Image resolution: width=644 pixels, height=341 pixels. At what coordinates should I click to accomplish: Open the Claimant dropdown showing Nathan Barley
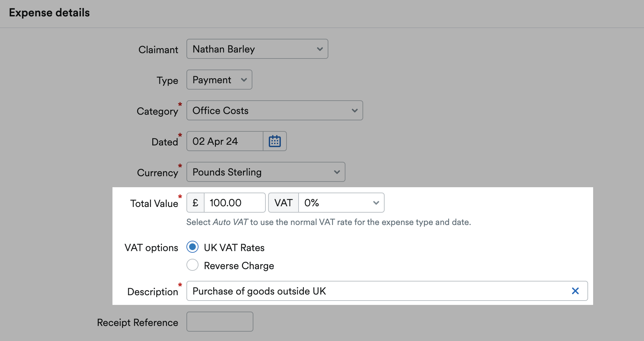click(x=257, y=49)
